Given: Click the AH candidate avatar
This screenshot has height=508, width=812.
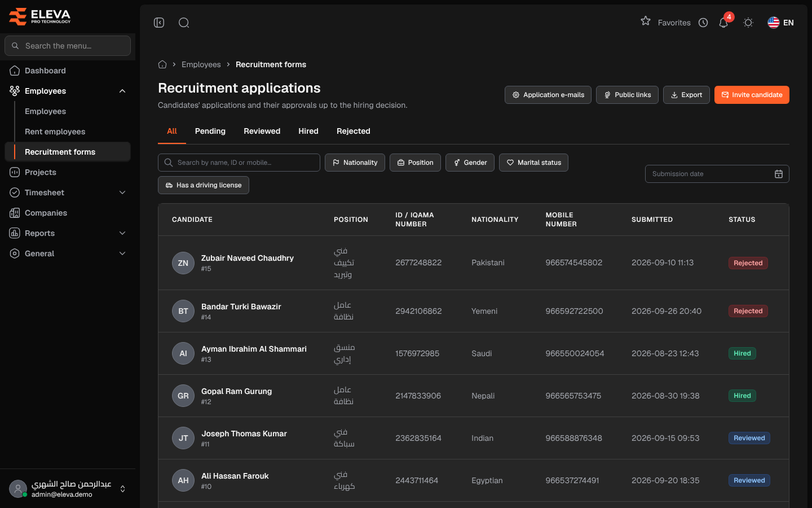Looking at the screenshot, I should tap(183, 480).
